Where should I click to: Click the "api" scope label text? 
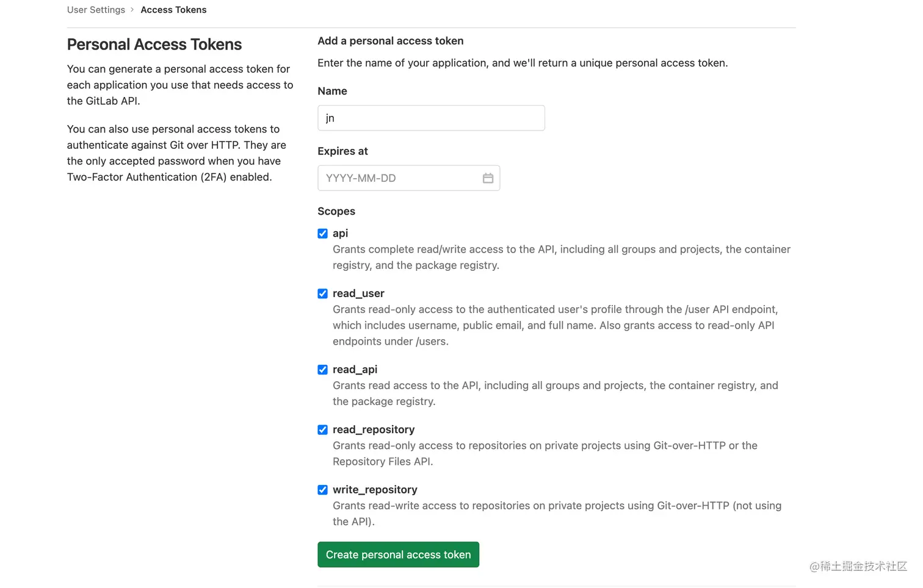(x=340, y=233)
